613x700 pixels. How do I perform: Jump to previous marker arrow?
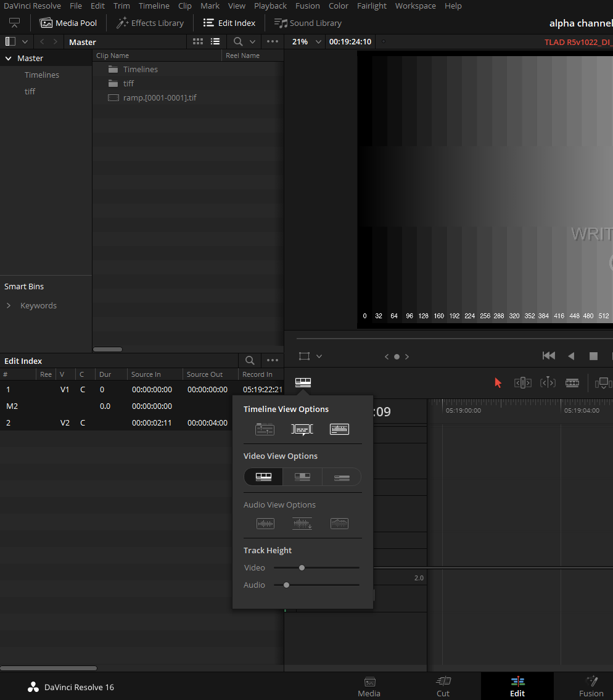[387, 356]
